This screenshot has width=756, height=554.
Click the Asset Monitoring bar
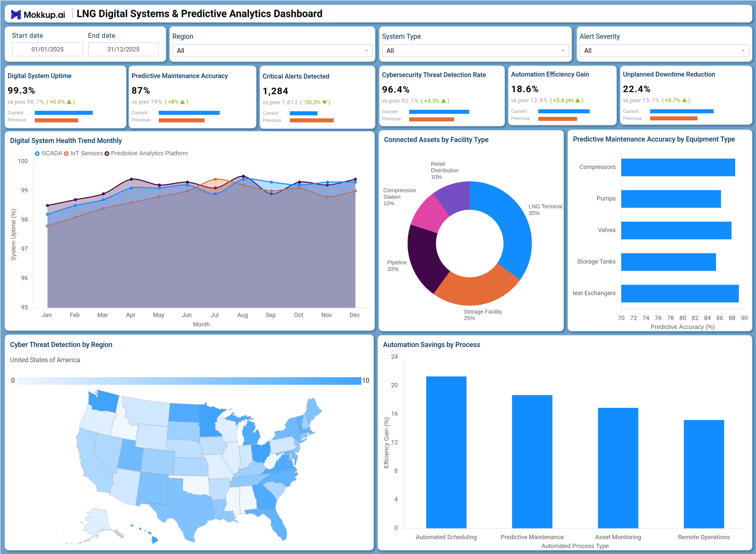[618, 468]
